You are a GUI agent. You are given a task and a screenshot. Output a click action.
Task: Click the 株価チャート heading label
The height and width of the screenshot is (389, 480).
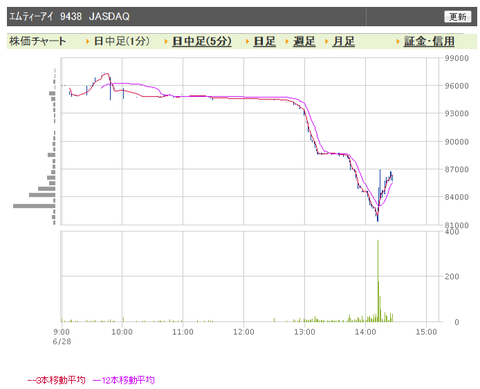click(x=38, y=41)
